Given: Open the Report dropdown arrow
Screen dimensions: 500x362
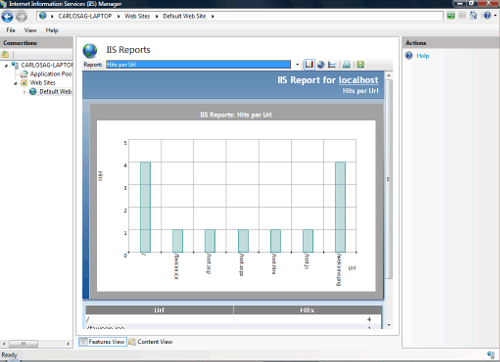Looking at the screenshot, I should coord(297,65).
